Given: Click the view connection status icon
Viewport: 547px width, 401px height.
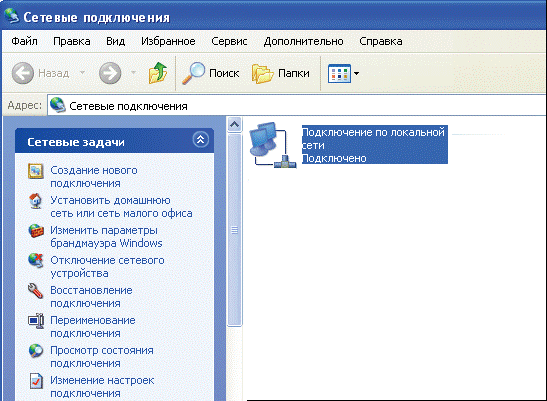Looking at the screenshot, I should pyautogui.click(x=36, y=351).
